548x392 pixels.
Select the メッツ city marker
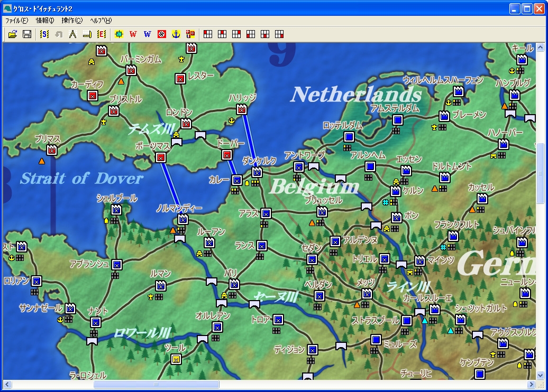point(367,294)
